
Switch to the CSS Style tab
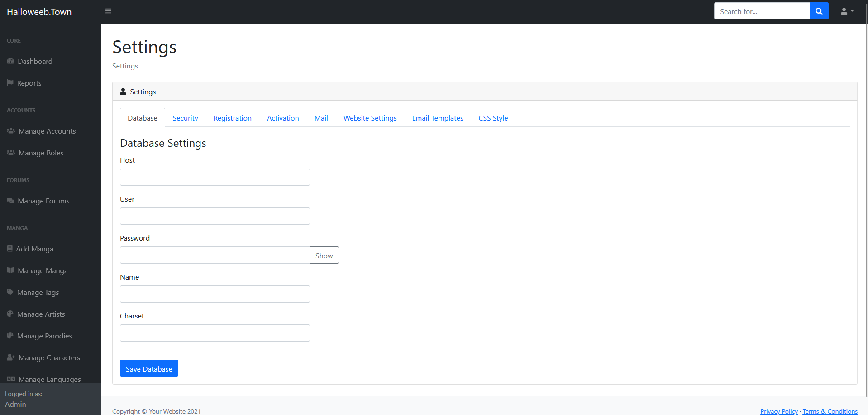tap(493, 118)
